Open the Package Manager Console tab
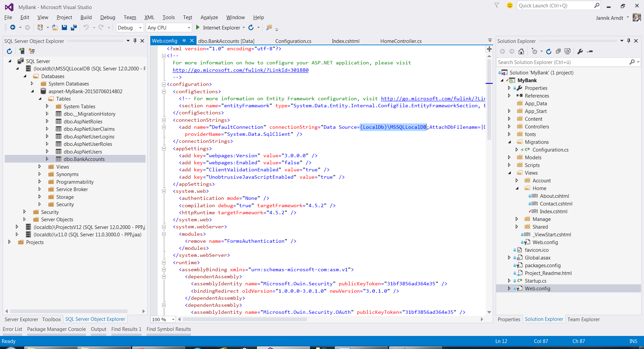The height and width of the screenshot is (349, 644). point(56,329)
